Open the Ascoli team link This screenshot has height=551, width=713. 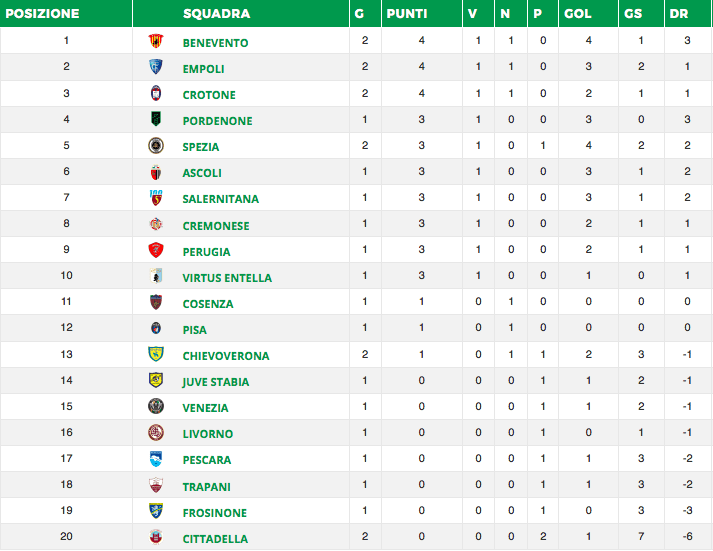coord(202,173)
